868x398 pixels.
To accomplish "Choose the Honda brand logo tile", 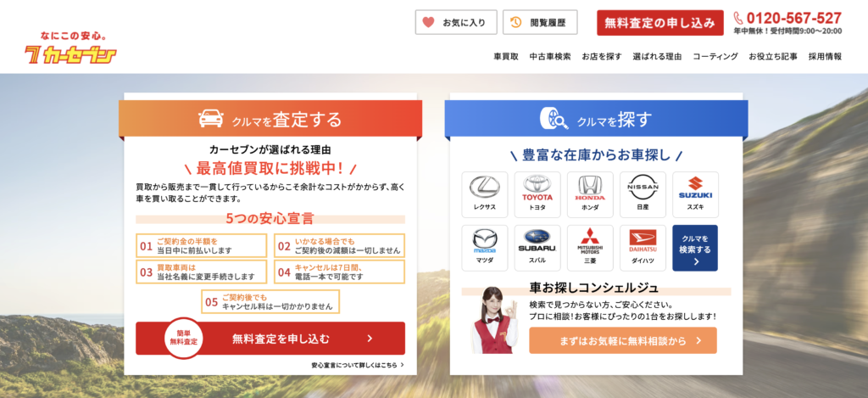I will (x=590, y=194).
